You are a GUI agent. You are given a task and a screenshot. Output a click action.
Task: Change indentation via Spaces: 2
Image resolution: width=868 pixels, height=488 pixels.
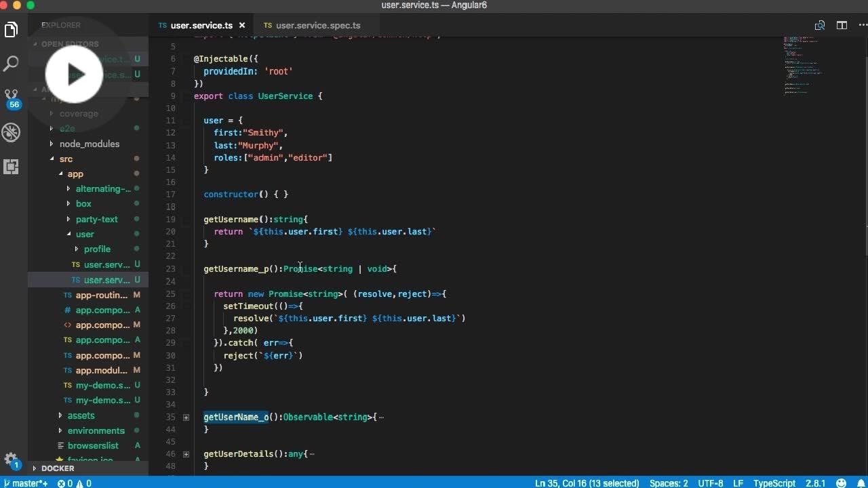(x=669, y=483)
